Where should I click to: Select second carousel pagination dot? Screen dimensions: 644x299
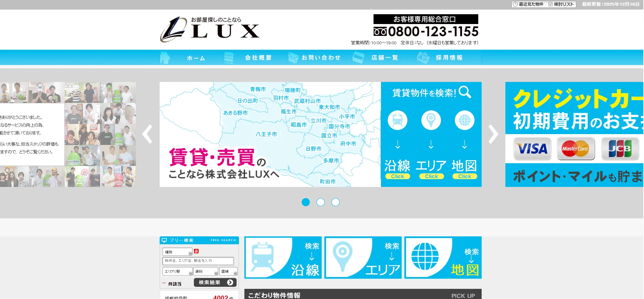pos(321,202)
